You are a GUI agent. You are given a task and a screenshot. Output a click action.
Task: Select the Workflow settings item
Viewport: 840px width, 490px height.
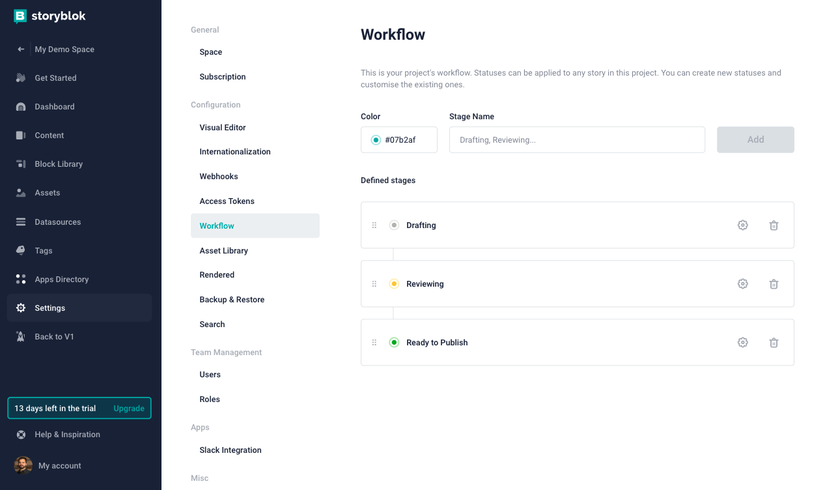(x=255, y=225)
